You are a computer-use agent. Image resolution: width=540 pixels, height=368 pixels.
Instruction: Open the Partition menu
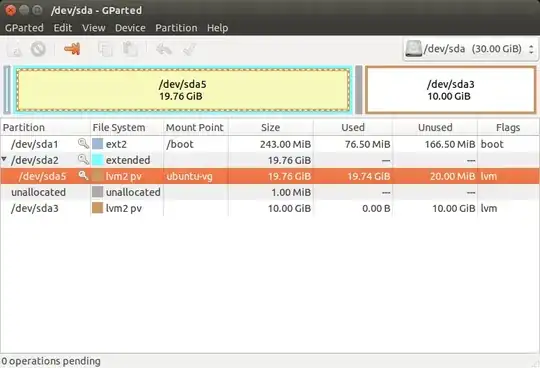(176, 28)
